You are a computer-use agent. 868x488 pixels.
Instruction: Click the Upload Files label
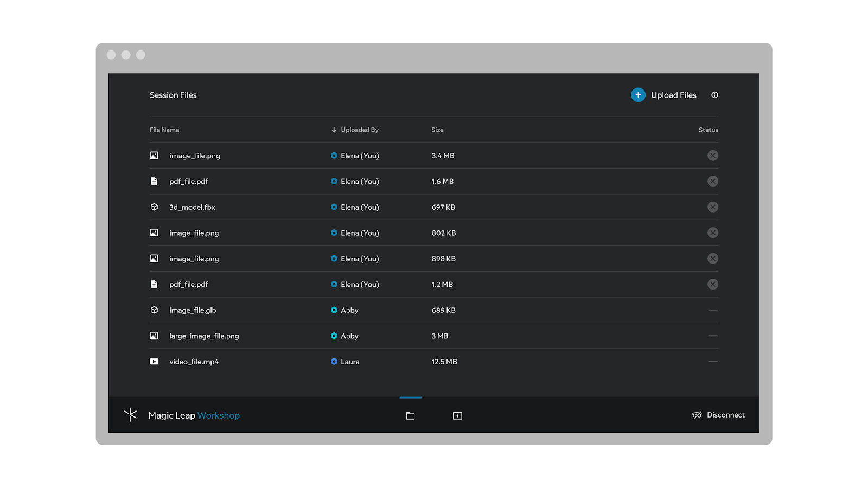(674, 95)
